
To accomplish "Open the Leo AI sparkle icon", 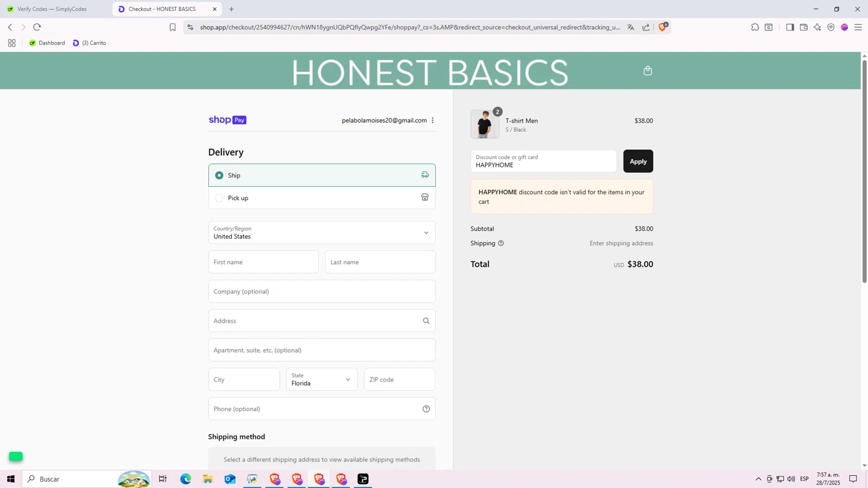I will point(817,27).
